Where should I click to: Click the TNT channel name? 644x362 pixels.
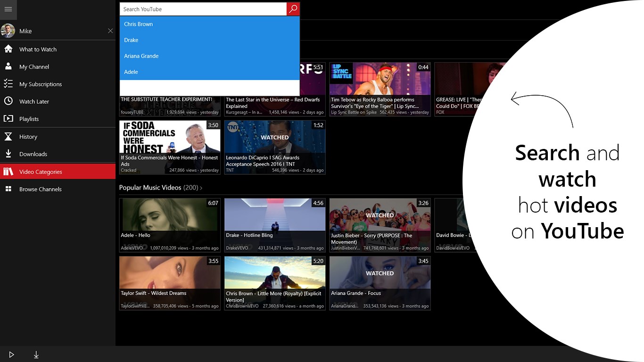click(230, 170)
